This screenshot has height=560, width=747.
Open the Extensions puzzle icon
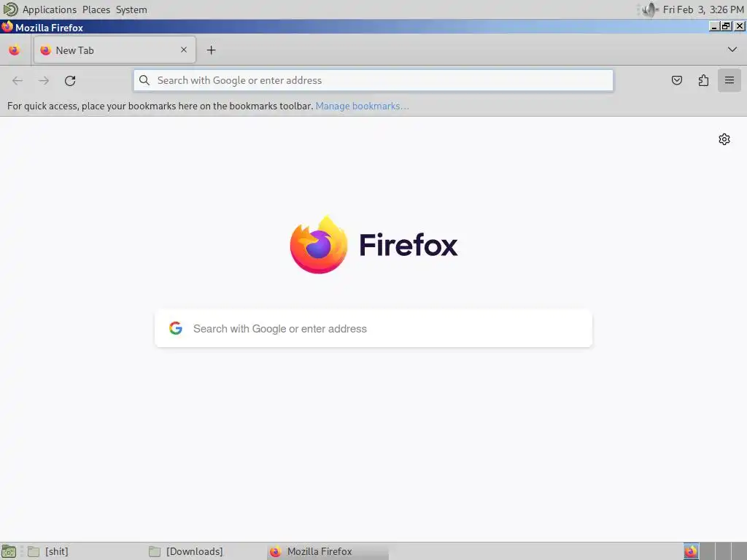click(703, 80)
